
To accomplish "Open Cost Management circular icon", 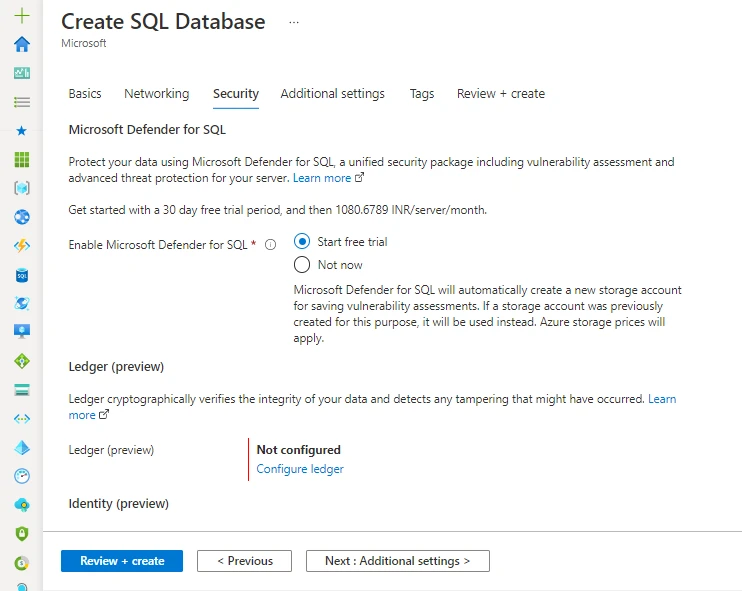I will tap(22, 563).
